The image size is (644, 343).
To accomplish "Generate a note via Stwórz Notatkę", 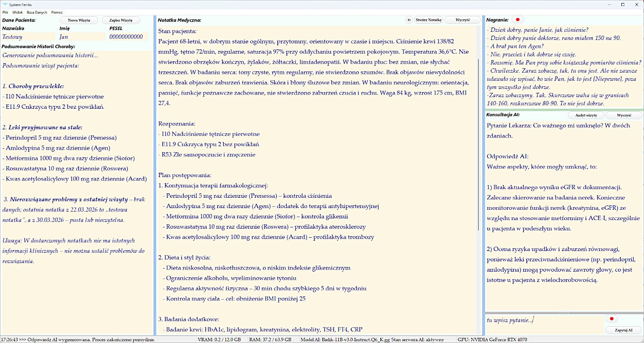I will [428, 19].
